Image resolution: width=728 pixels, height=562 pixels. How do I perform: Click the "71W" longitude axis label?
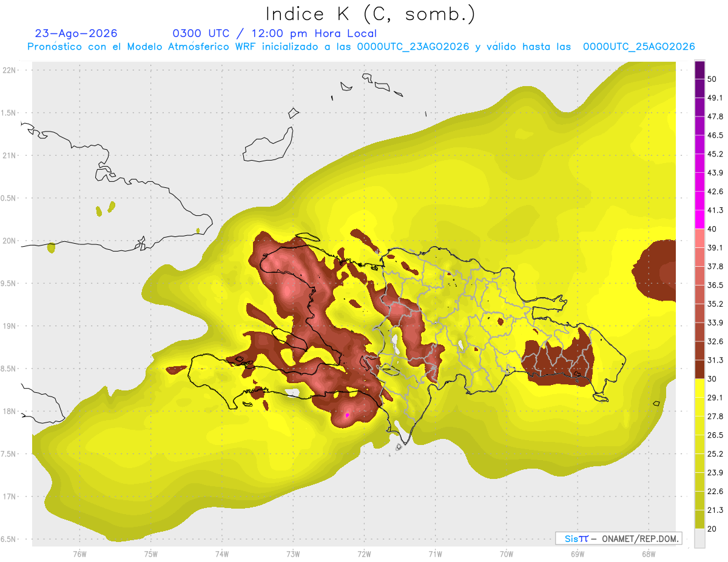click(x=435, y=554)
